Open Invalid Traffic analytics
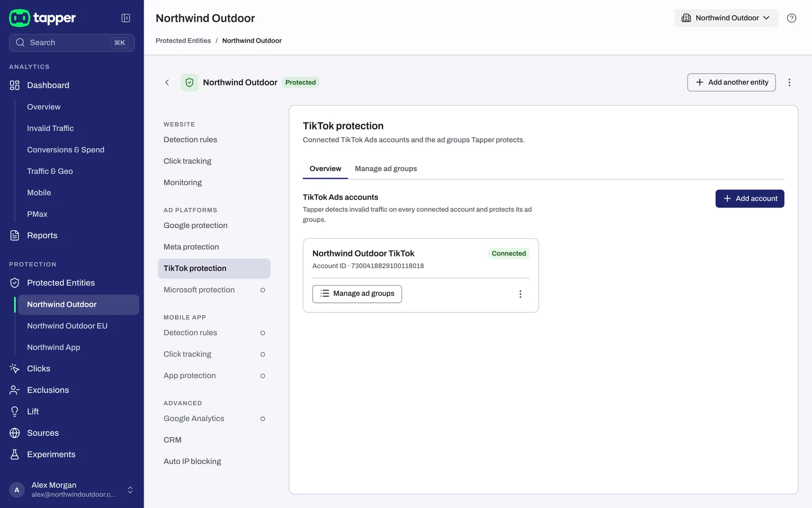The image size is (812, 508). [79, 129]
